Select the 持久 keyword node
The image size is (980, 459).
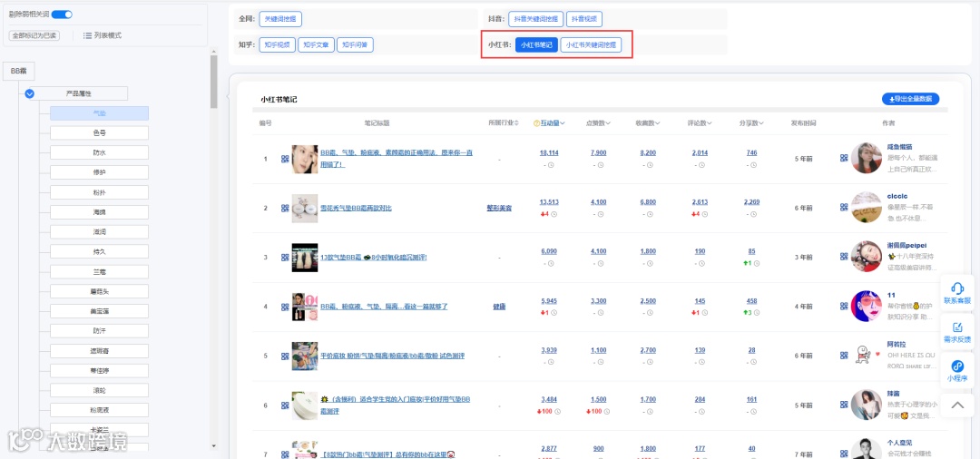100,251
